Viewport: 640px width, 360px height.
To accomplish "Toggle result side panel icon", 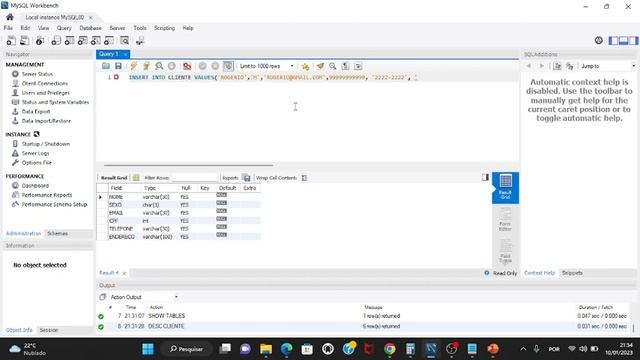I will [x=485, y=177].
